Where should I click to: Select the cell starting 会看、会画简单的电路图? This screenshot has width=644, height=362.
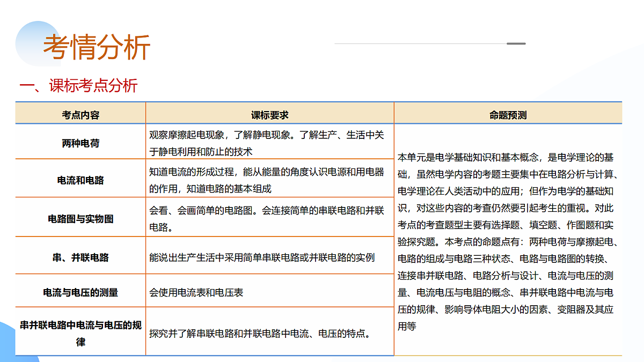pos(267,219)
